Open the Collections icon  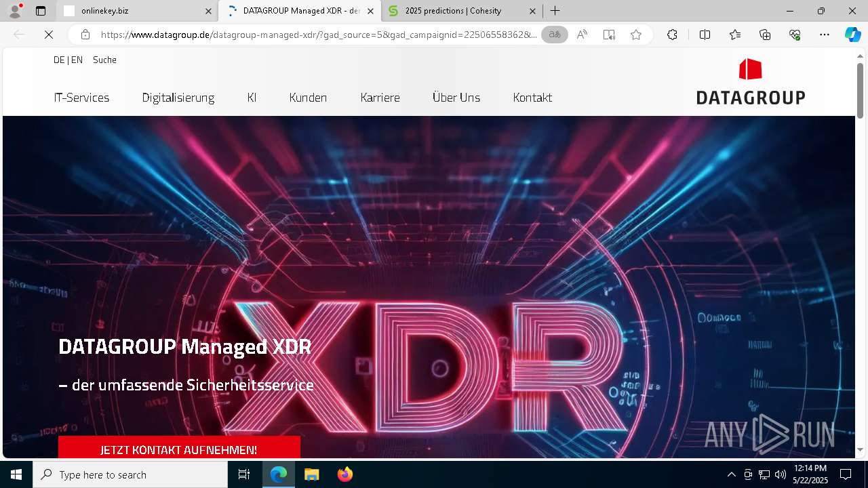(765, 35)
